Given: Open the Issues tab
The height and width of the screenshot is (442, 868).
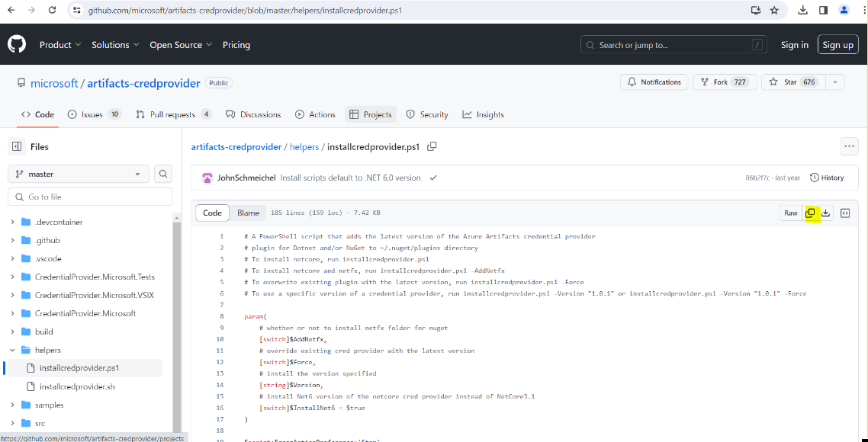Looking at the screenshot, I should (x=94, y=114).
